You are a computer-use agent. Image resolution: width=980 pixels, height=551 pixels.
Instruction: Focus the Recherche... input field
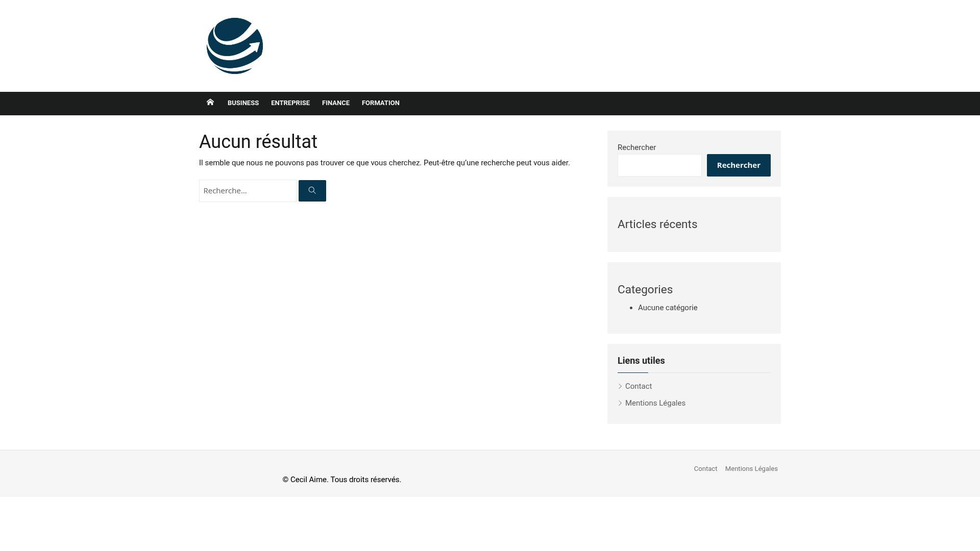(248, 191)
